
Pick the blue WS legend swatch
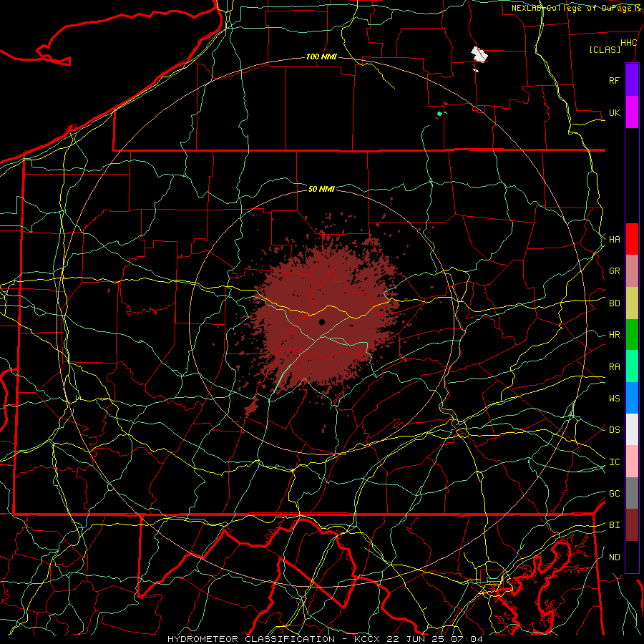click(632, 398)
